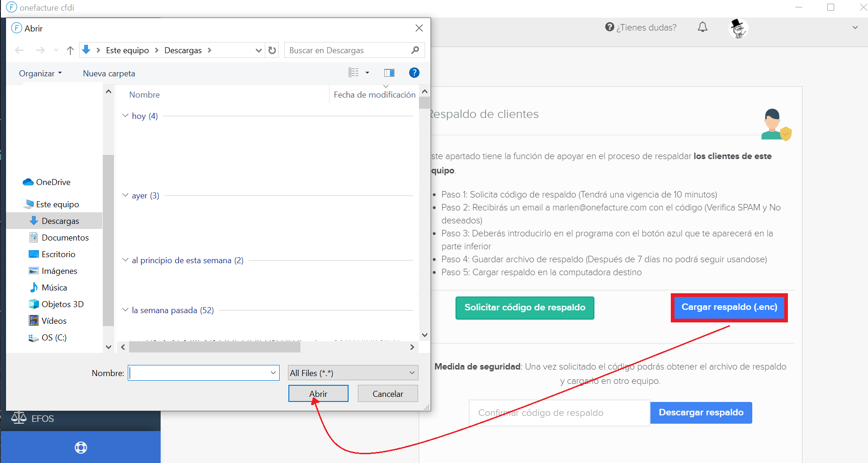Click the search magnifier in Descargas search
This screenshot has width=868, height=463.
point(415,50)
